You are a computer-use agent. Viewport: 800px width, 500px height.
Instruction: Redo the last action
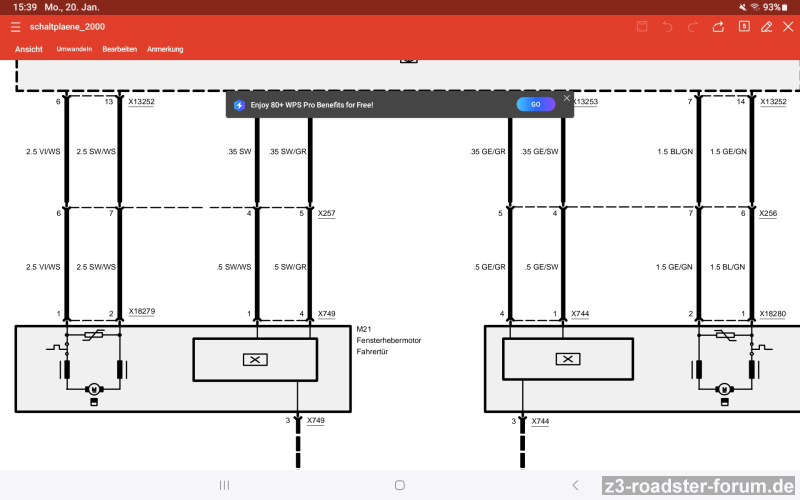click(x=692, y=27)
